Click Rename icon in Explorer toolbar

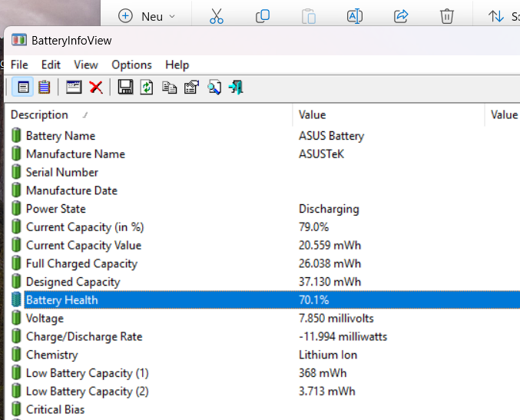pyautogui.click(x=355, y=16)
